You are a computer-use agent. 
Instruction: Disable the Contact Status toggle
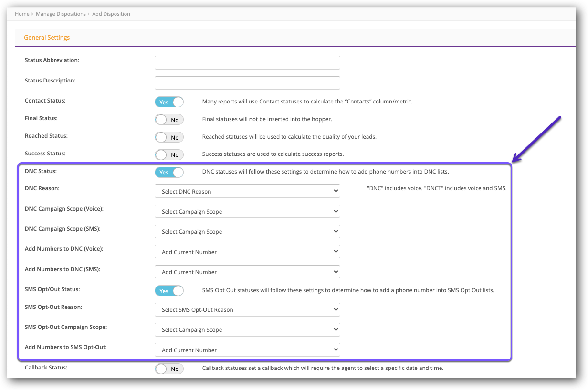click(x=169, y=102)
